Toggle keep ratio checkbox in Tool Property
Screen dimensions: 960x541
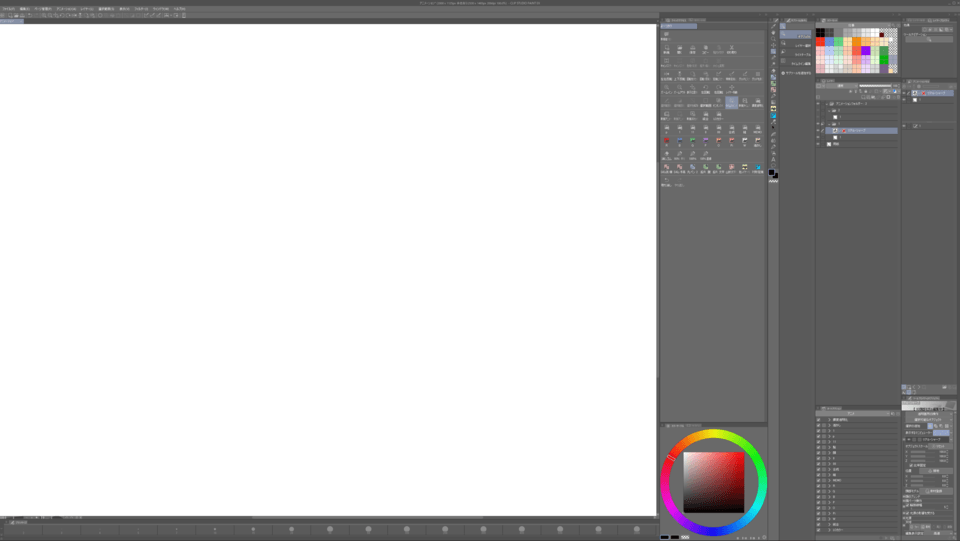911,466
